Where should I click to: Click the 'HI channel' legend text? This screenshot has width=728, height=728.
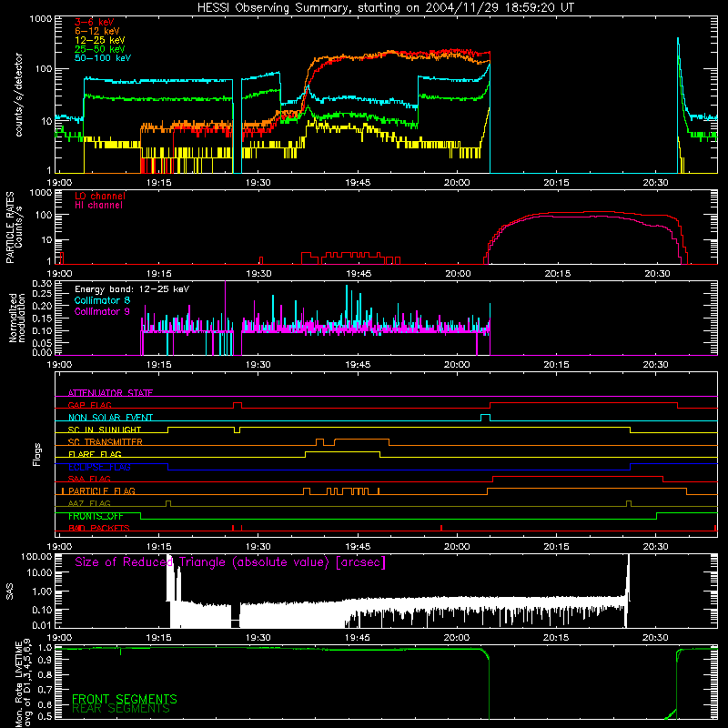coord(98,206)
